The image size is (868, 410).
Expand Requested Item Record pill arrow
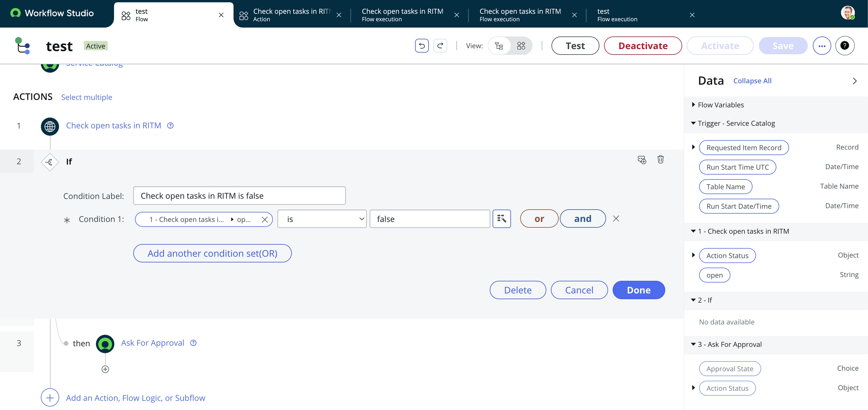coord(693,147)
